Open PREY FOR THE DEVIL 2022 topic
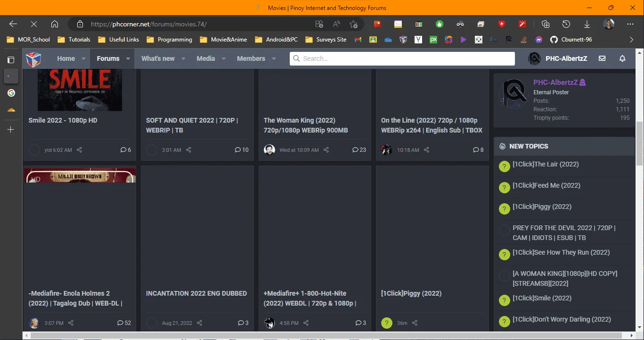 (x=563, y=233)
